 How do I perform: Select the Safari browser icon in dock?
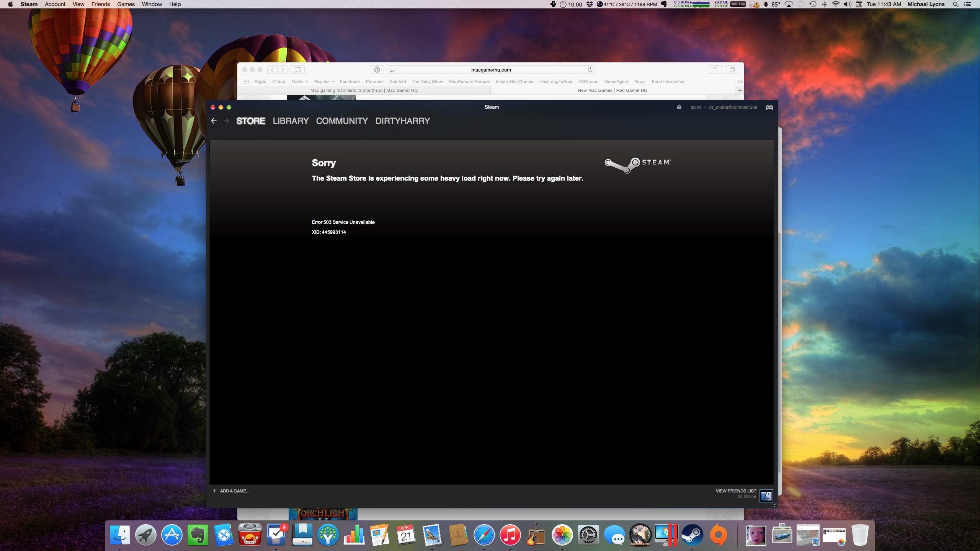pyautogui.click(x=483, y=535)
